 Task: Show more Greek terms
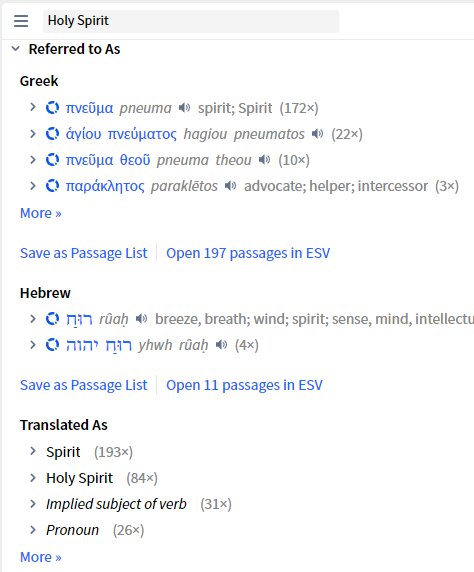[41, 213]
